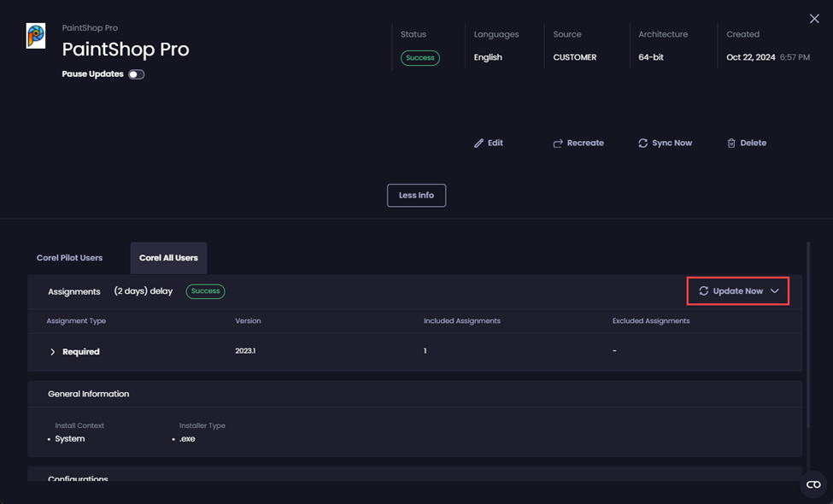Click the Success badge next to Assignments
Viewport: 833px width, 504px height.
point(205,290)
